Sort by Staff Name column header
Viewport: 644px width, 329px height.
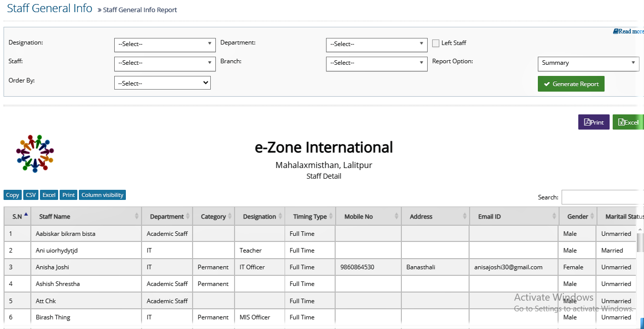(86, 216)
